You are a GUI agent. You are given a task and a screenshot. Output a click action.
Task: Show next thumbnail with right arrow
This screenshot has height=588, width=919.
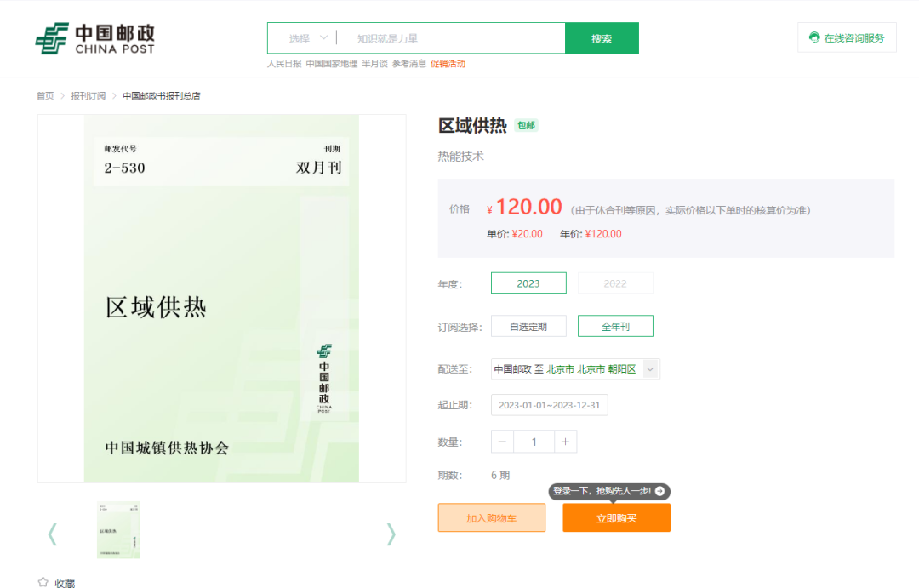(x=391, y=534)
